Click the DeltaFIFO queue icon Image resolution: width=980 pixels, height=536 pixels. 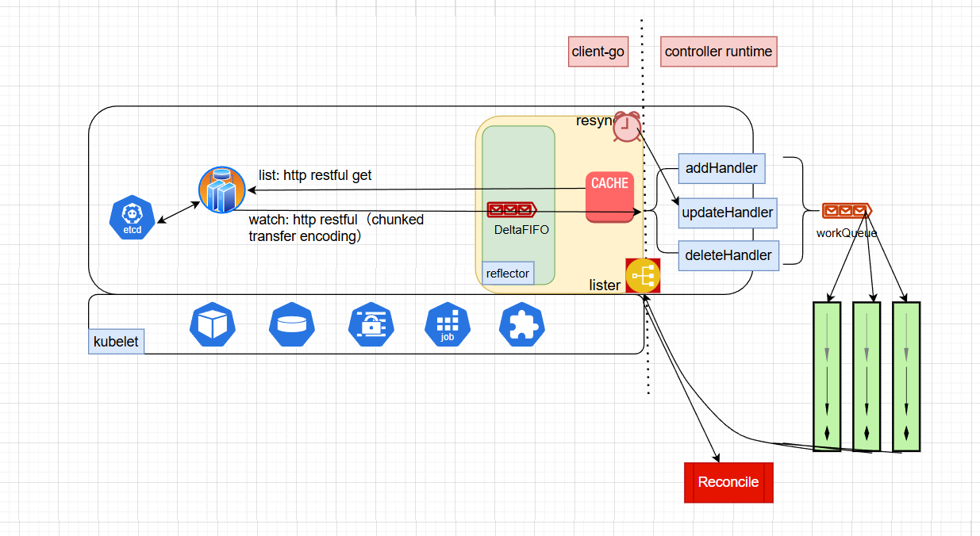click(x=512, y=210)
